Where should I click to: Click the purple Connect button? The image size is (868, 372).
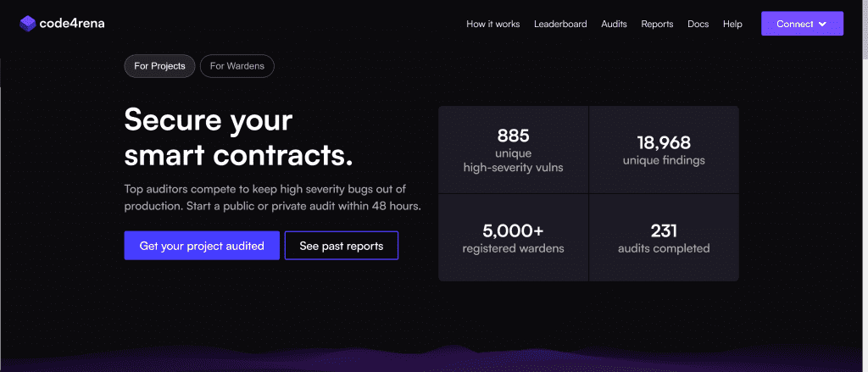[802, 24]
